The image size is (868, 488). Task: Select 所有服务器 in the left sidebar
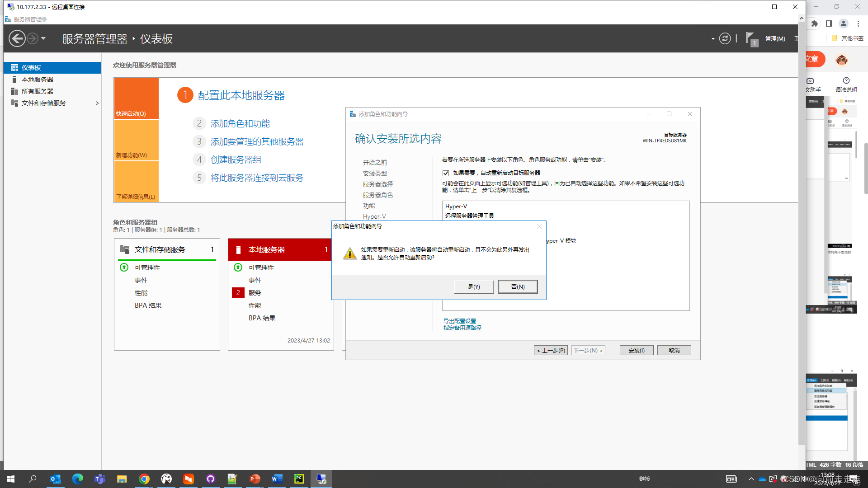(38, 91)
